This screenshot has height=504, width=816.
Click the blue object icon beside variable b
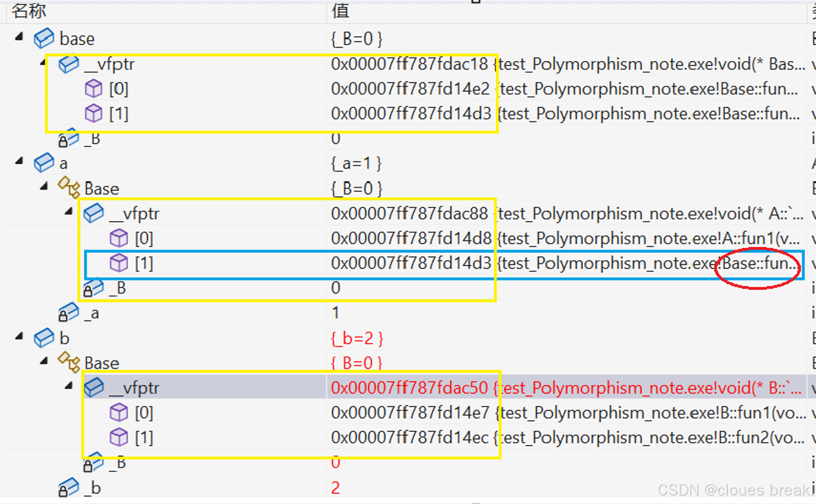point(44,338)
